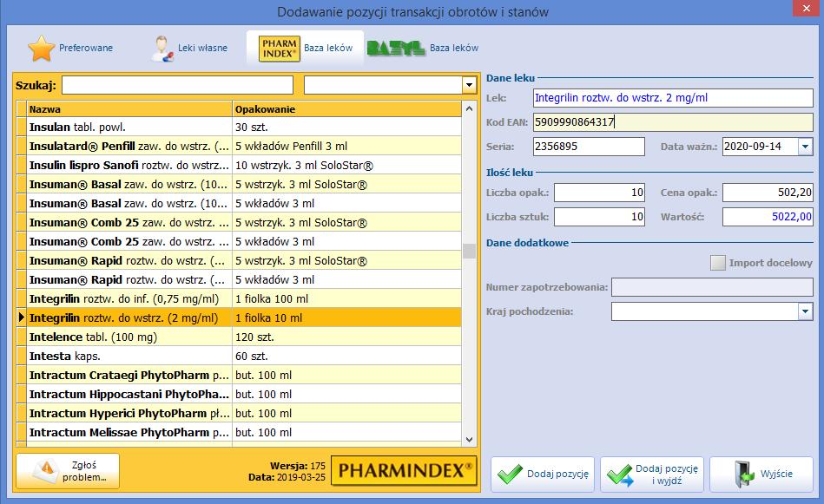
Task: Select Insuman Basal 5 wkładów 3 ml row
Action: point(239,203)
